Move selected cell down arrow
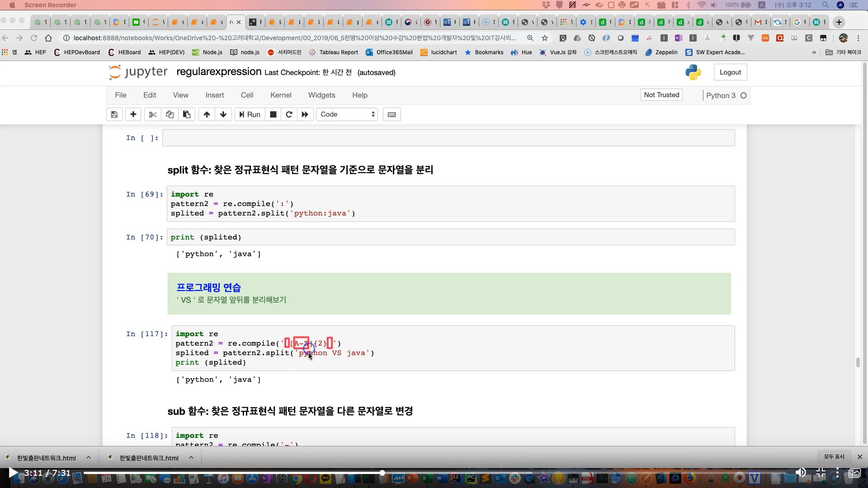This screenshot has height=488, width=868. [223, 114]
